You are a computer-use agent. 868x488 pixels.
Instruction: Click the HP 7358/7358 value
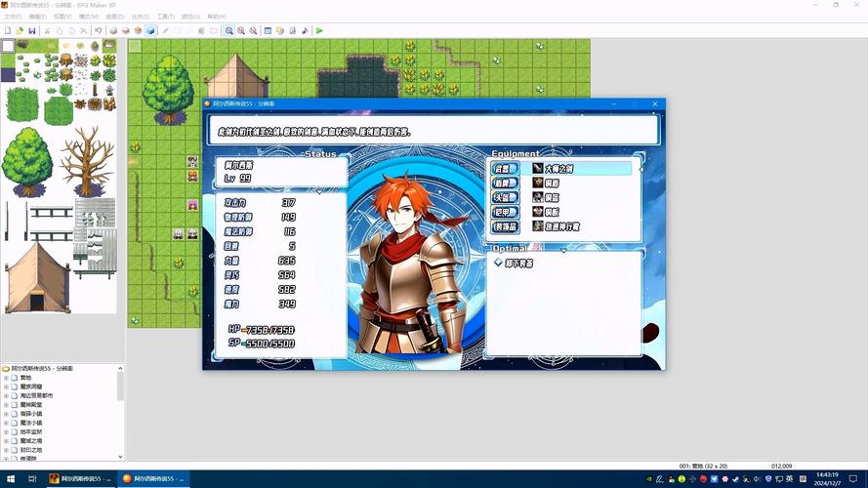[x=270, y=330]
